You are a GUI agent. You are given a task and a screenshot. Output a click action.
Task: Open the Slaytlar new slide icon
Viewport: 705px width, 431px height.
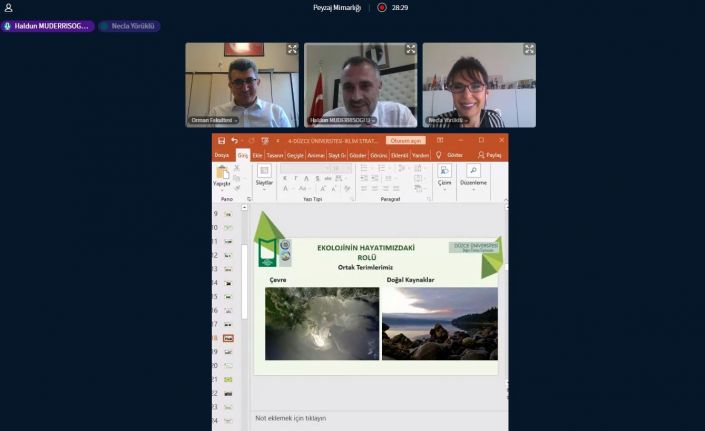pos(264,172)
